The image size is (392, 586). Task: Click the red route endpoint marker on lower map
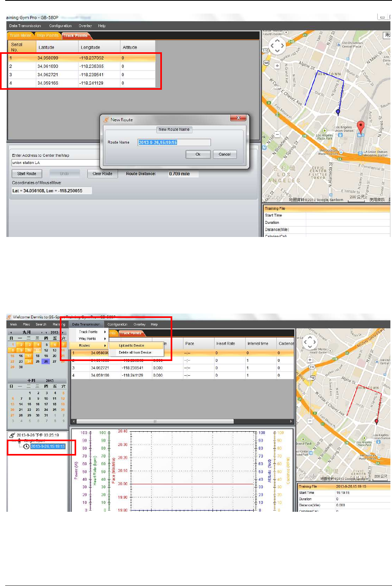[376, 421]
